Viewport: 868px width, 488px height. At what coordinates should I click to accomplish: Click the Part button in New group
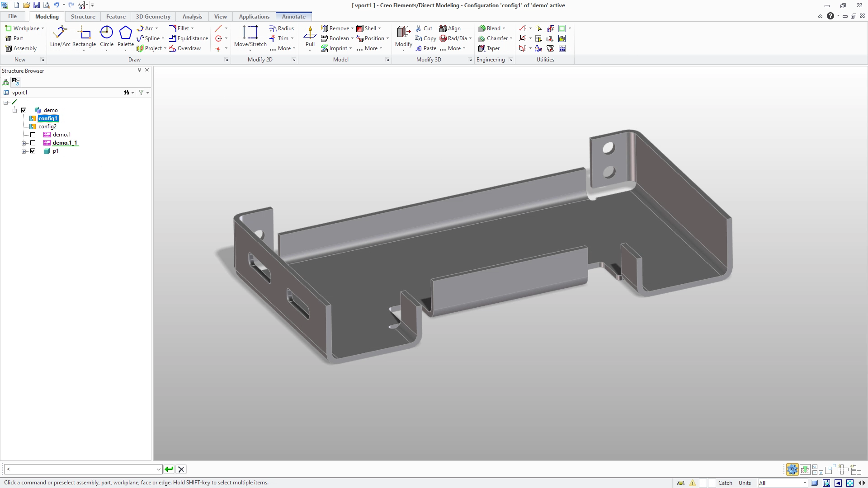coord(14,38)
